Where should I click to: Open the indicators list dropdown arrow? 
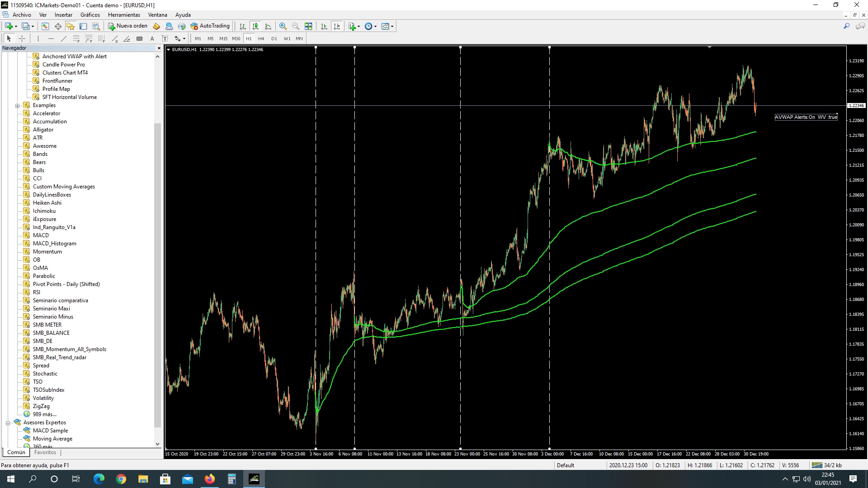tap(359, 26)
